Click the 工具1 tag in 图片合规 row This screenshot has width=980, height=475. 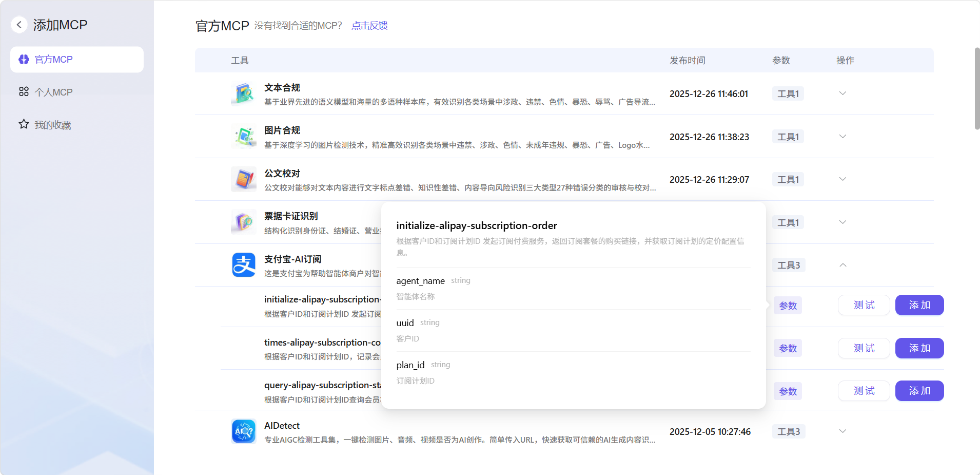click(x=788, y=137)
